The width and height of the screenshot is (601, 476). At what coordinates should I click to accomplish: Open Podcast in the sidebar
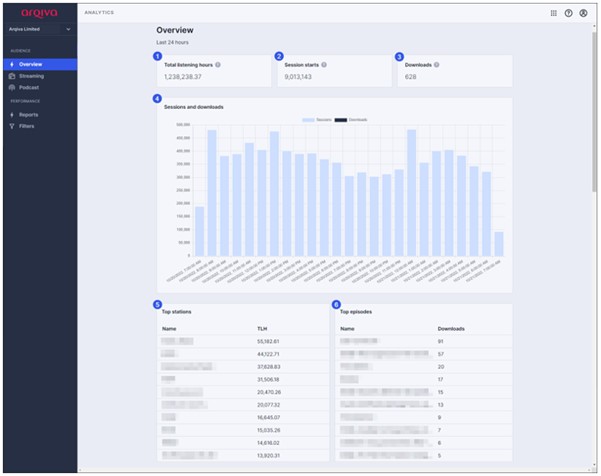[x=29, y=87]
